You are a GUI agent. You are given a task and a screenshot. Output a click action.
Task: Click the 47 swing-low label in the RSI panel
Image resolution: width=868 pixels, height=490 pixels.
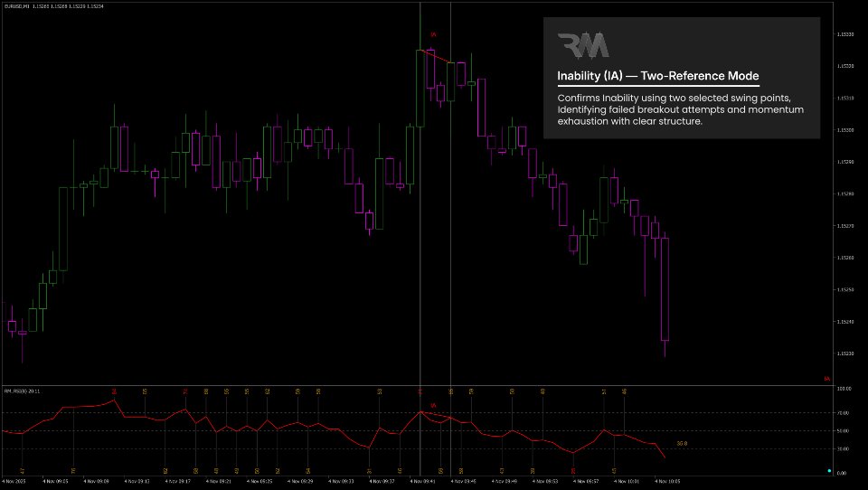pyautogui.click(x=22, y=471)
